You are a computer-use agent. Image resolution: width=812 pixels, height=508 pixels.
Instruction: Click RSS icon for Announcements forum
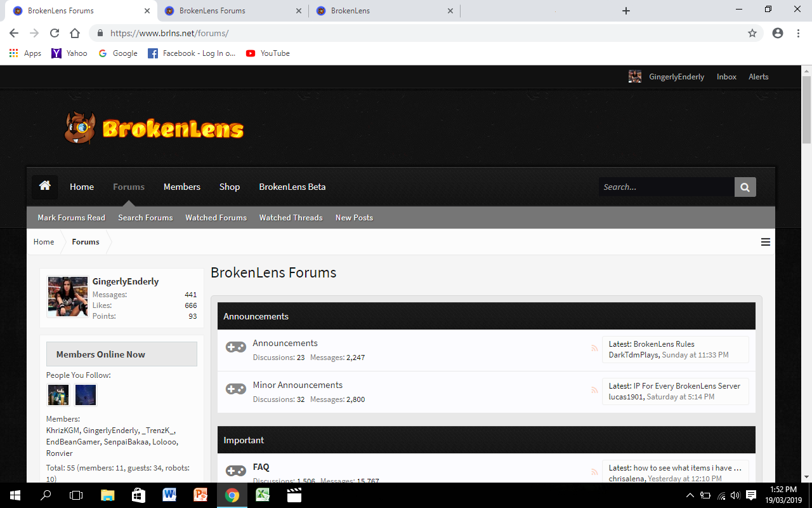click(x=594, y=348)
